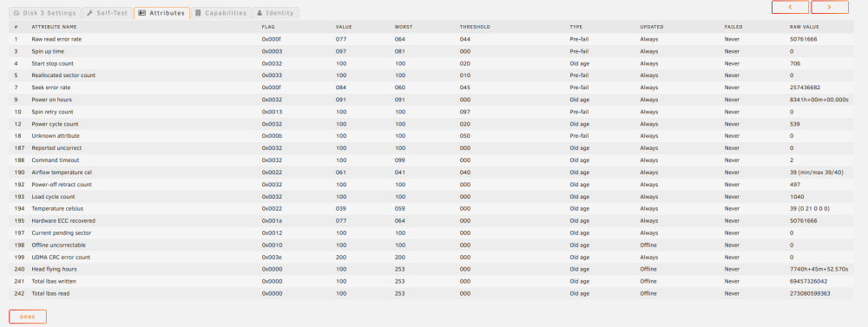Click the Failed column header

tap(733, 27)
